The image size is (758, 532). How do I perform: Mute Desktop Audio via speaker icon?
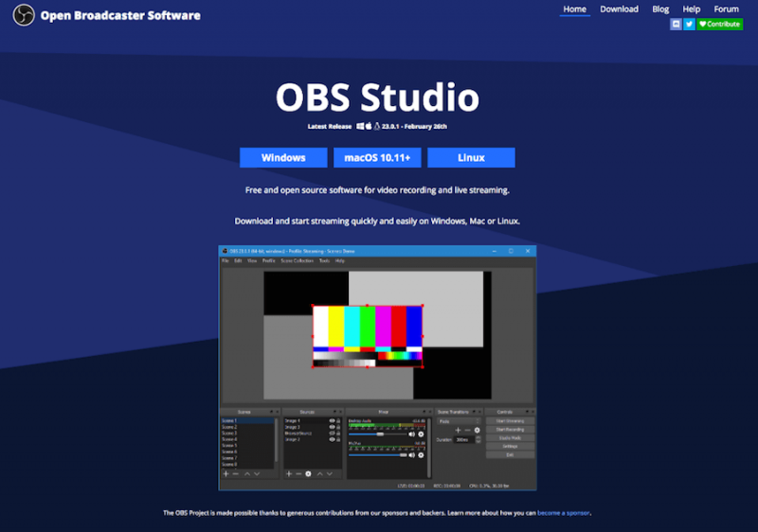(x=412, y=434)
